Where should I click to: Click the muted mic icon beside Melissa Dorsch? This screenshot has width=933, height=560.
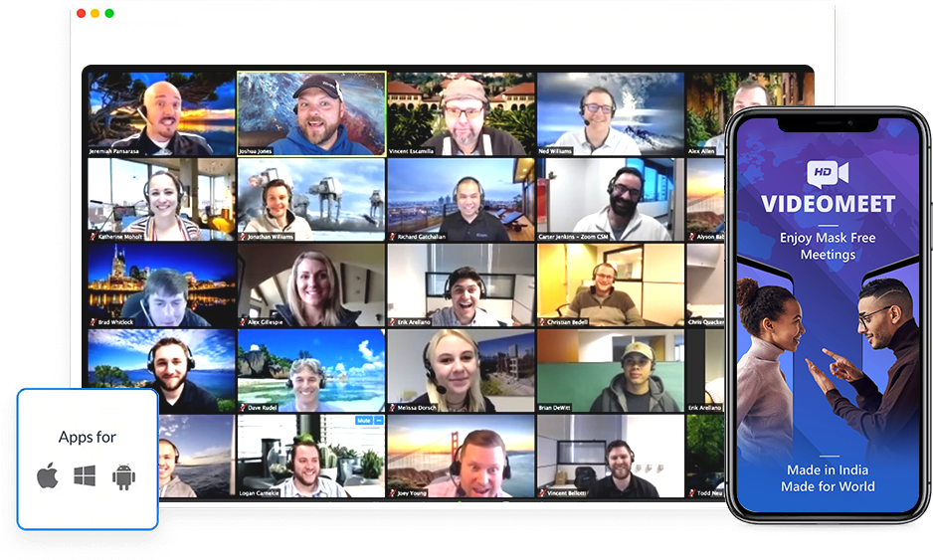pyautogui.click(x=393, y=408)
